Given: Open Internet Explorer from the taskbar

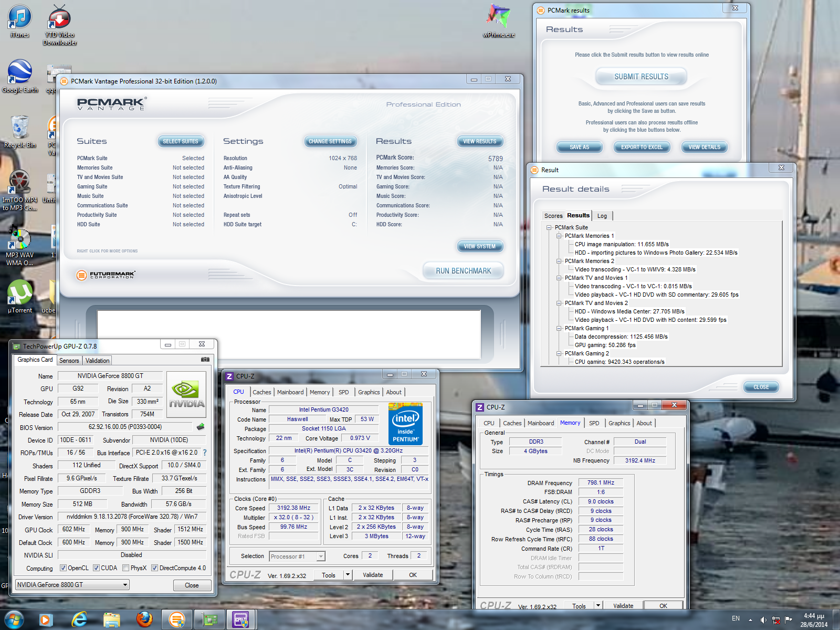Looking at the screenshot, I should (x=79, y=620).
